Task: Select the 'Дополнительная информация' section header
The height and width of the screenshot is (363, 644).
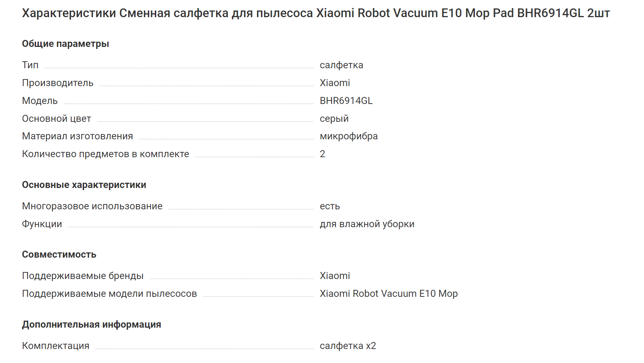Action: [91, 324]
